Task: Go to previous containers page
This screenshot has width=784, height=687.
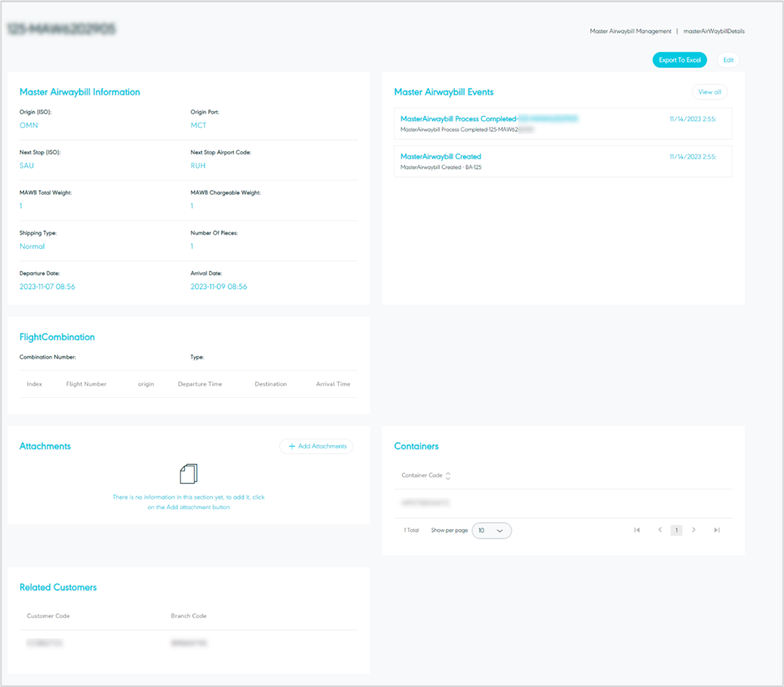Action: 660,530
